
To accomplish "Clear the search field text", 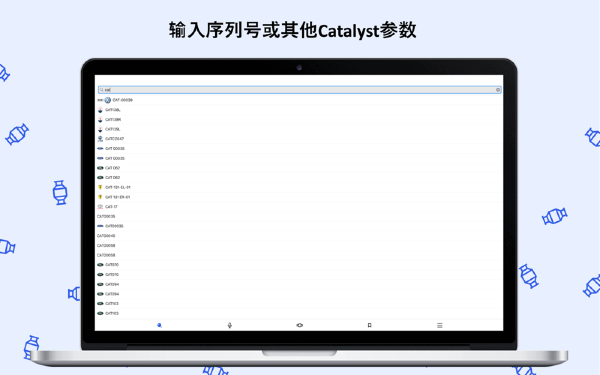I will [498, 90].
